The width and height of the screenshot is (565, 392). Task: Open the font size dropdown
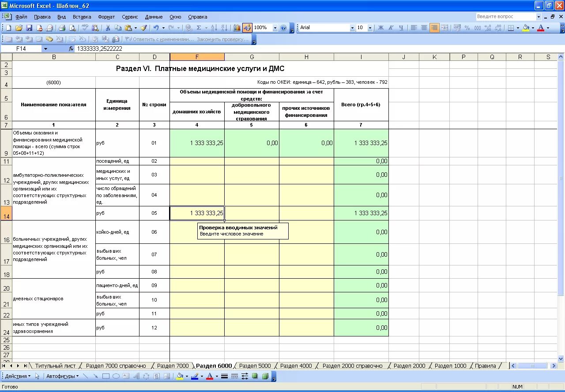pos(370,28)
